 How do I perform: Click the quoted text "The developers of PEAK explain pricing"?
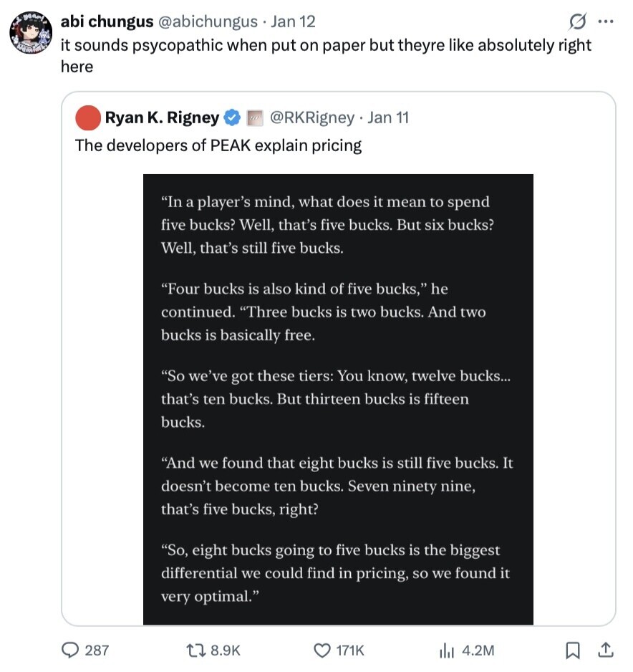218,145
